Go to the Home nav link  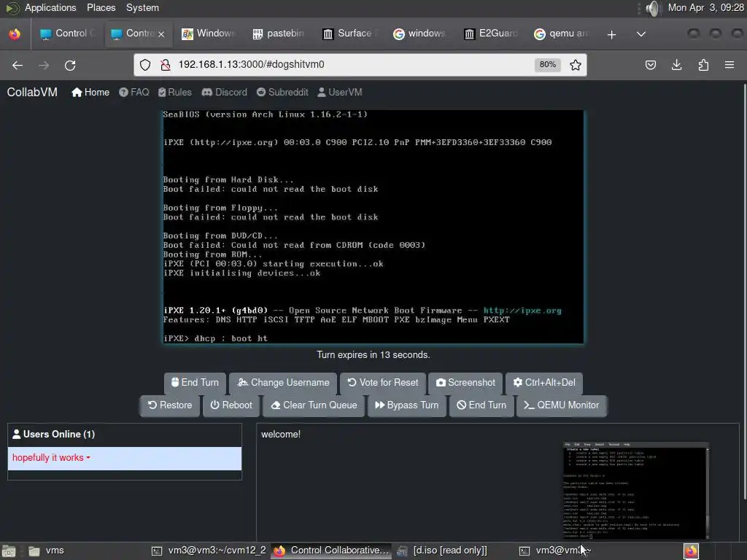(x=90, y=93)
